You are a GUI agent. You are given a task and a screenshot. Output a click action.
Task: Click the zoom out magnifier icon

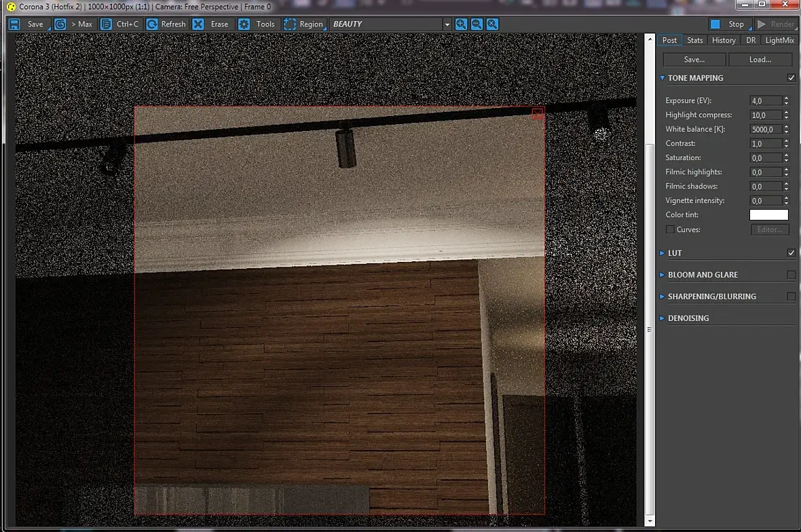477,24
